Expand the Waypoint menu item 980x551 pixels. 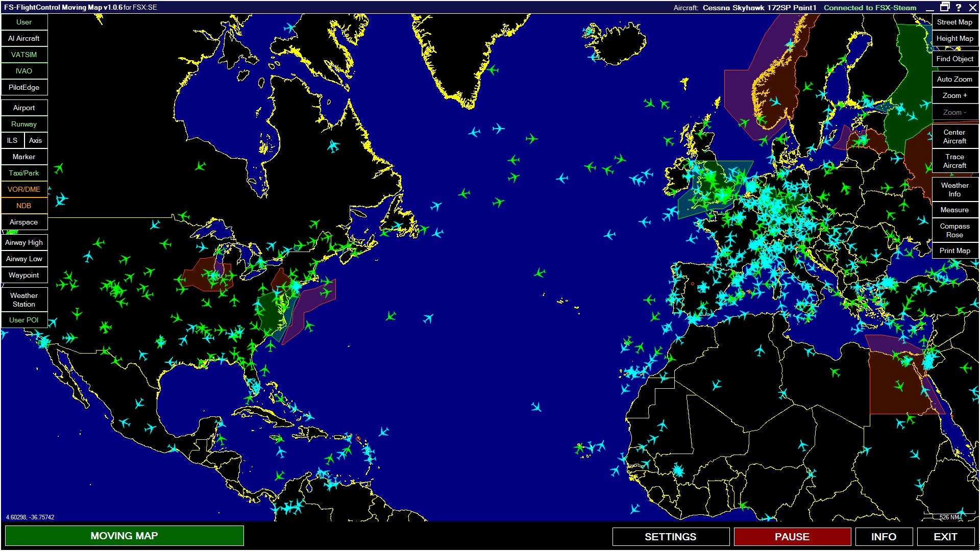click(x=24, y=274)
